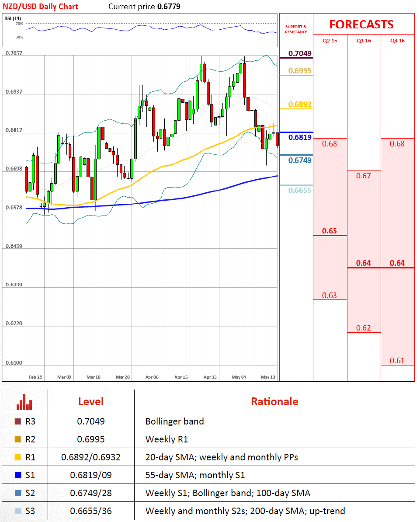Click the 0.7057 price axis label
The width and height of the screenshot is (420, 522).
click(14, 53)
